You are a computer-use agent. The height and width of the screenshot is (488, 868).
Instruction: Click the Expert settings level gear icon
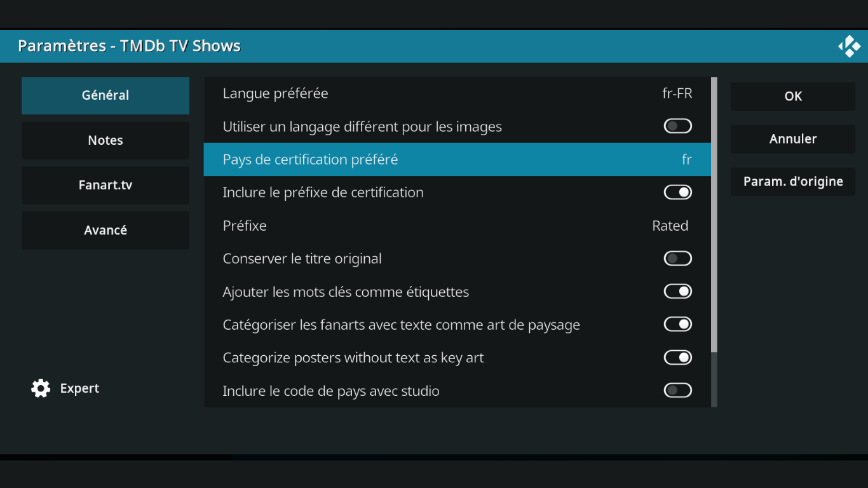coord(41,388)
